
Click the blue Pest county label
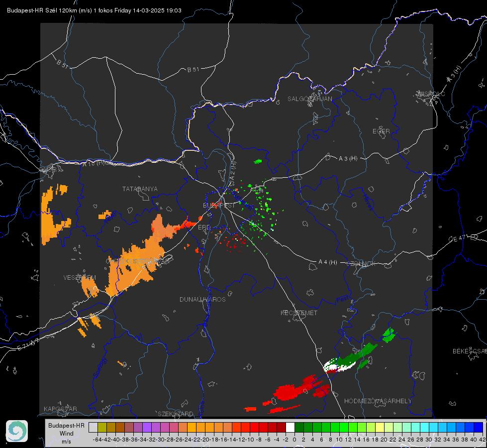[x=343, y=299]
